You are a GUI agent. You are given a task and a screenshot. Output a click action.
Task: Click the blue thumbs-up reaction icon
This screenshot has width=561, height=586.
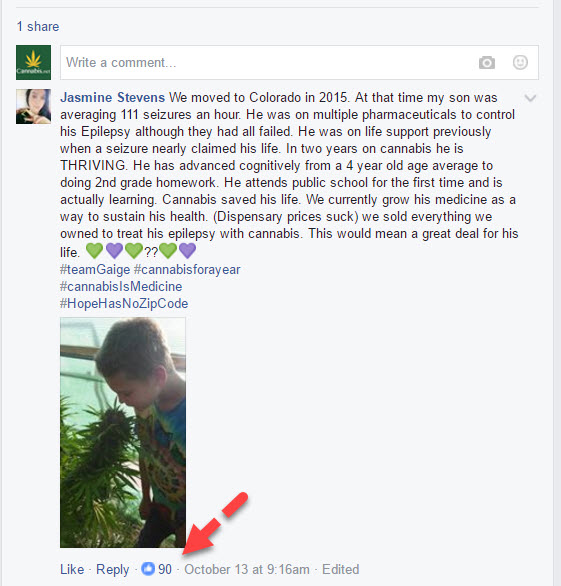tap(148, 569)
